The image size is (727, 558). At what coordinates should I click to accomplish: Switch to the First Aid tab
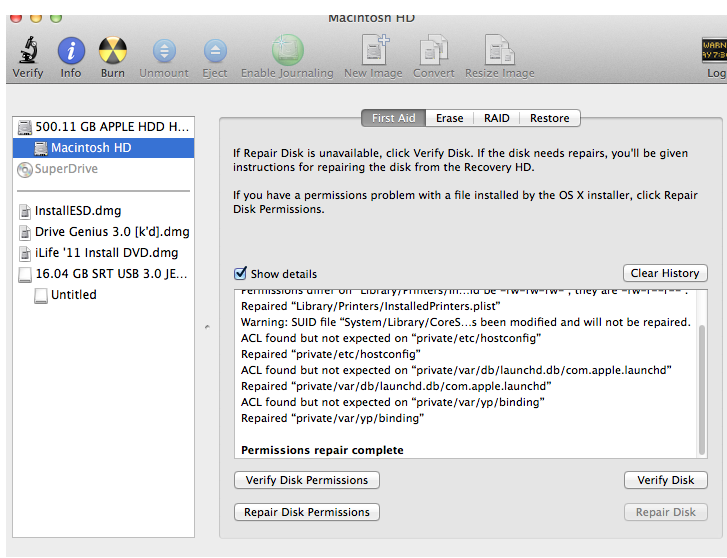point(393,118)
